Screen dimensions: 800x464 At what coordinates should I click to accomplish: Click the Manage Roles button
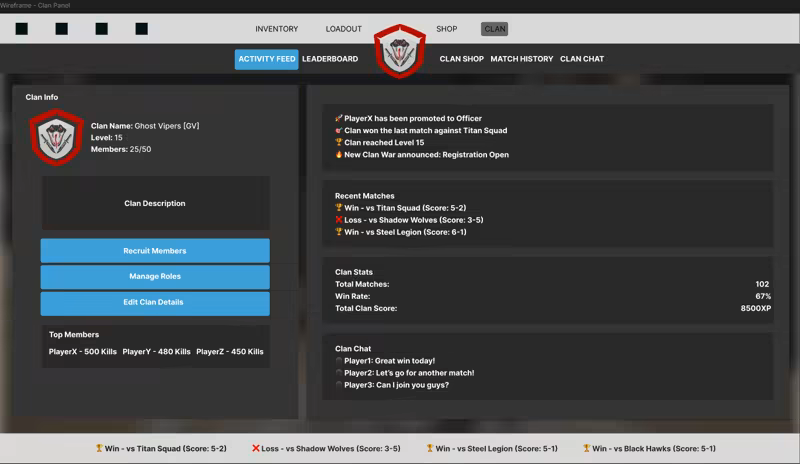click(x=155, y=277)
